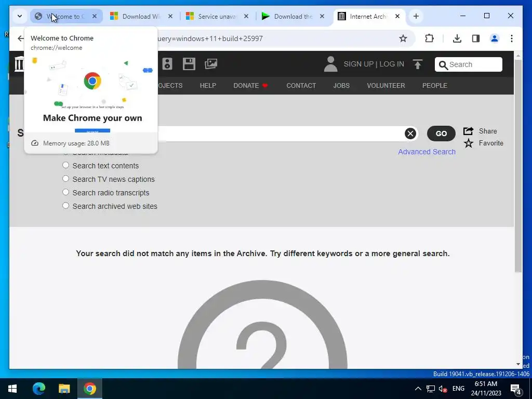Click the muted volume tray icon
The width and height of the screenshot is (532, 399).
pos(443,389)
